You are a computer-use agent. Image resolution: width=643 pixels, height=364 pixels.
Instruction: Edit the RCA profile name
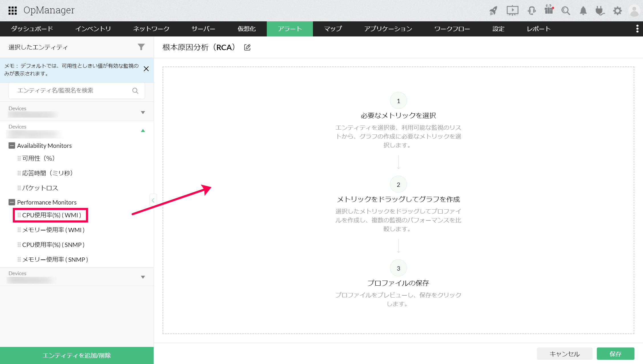point(247,48)
